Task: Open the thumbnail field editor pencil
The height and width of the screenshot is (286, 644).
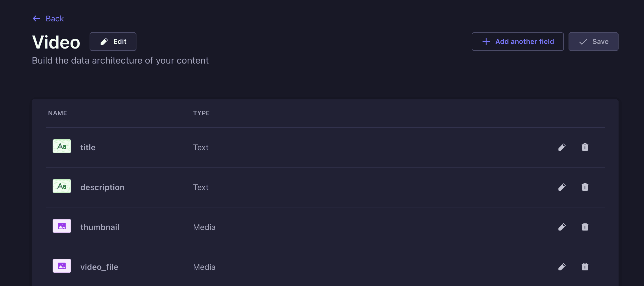Action: tap(562, 227)
